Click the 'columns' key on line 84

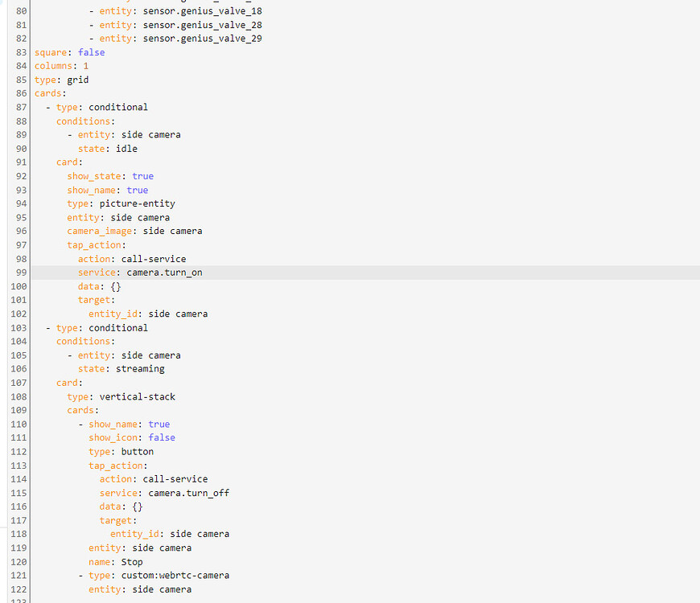pos(53,66)
